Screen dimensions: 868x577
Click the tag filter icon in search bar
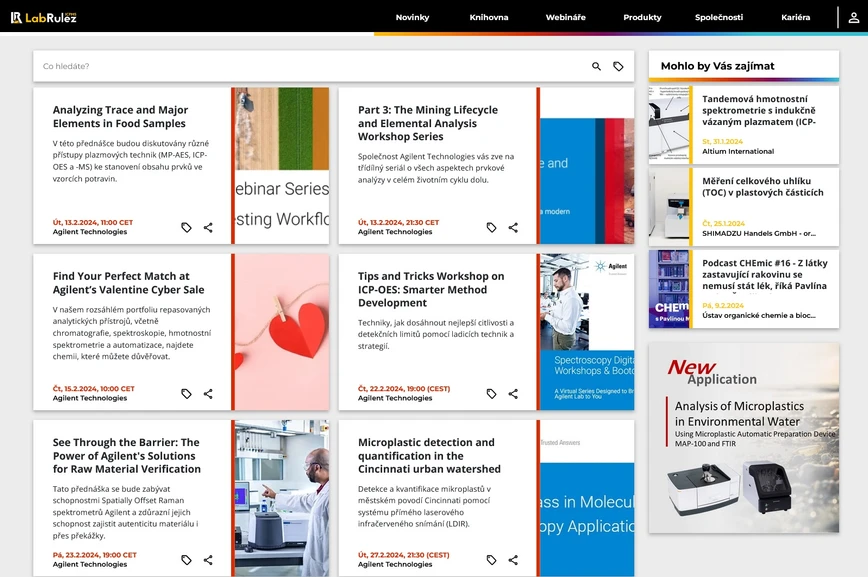point(618,66)
